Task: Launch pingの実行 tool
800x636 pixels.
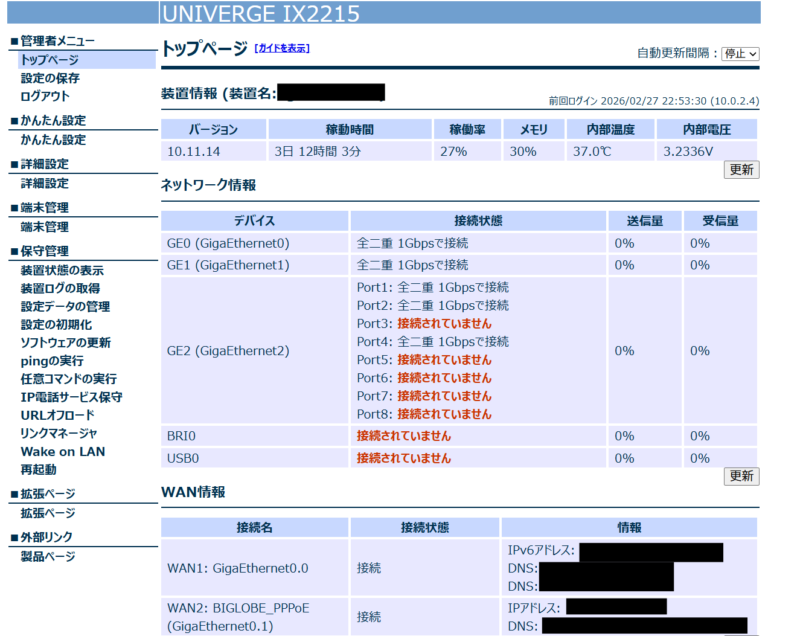Action: pyautogui.click(x=52, y=361)
